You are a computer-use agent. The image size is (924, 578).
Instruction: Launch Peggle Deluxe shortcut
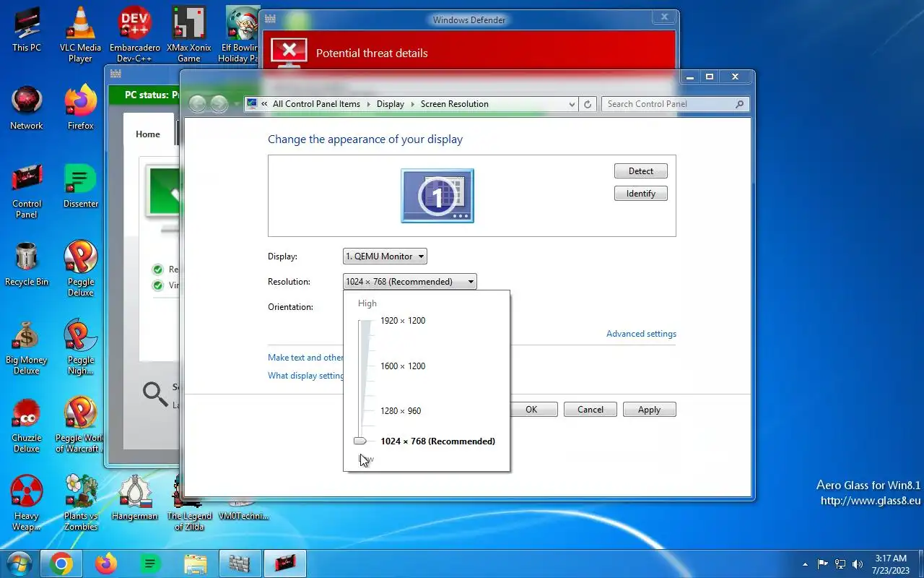[80, 269]
